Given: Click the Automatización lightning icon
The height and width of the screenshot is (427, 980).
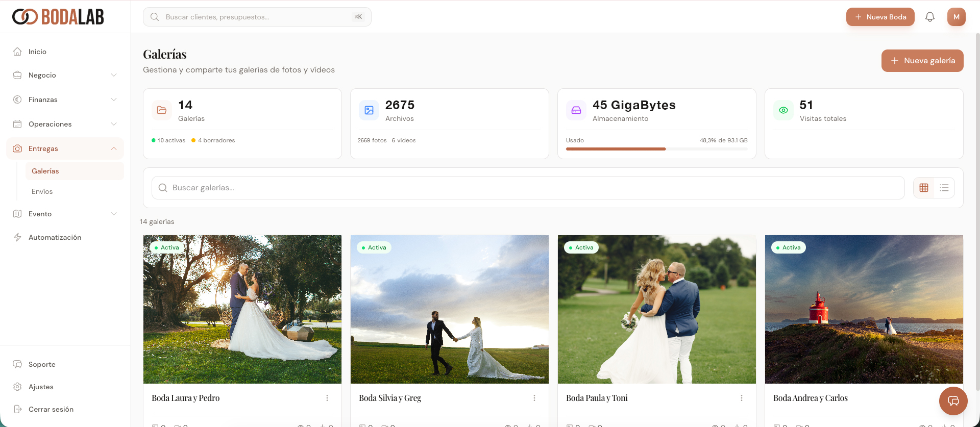Looking at the screenshot, I should click(17, 237).
